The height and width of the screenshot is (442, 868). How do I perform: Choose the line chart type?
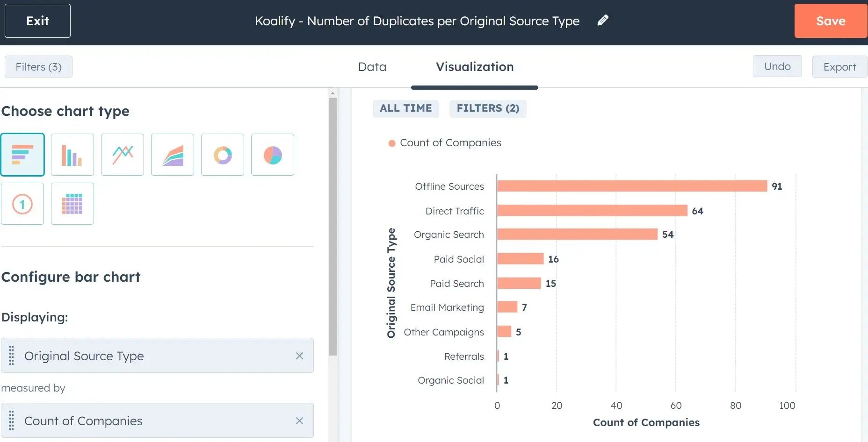pyautogui.click(x=122, y=154)
